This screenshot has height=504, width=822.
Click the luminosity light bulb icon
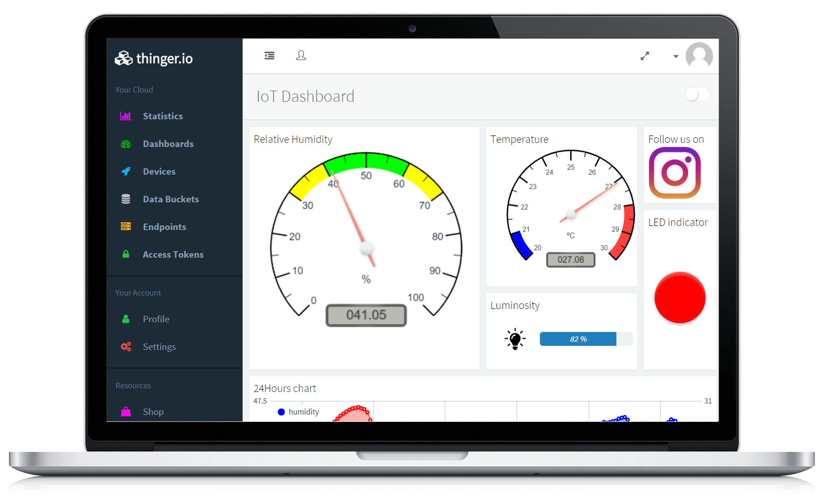pos(515,339)
